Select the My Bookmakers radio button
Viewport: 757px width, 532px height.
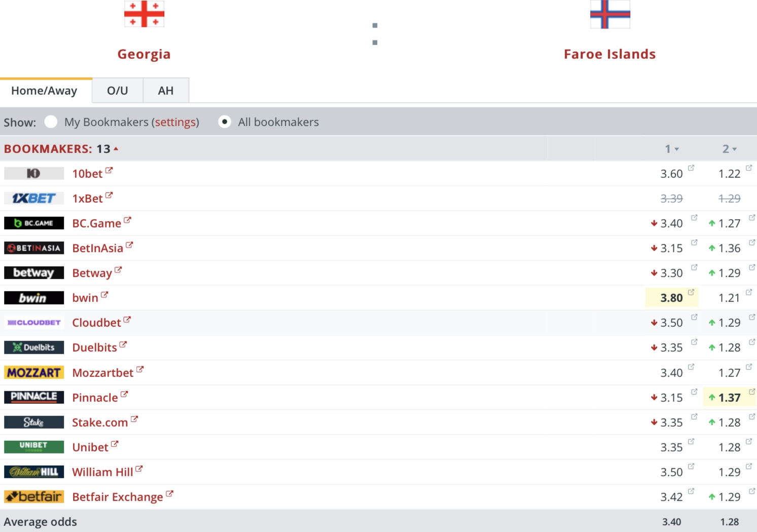51,122
